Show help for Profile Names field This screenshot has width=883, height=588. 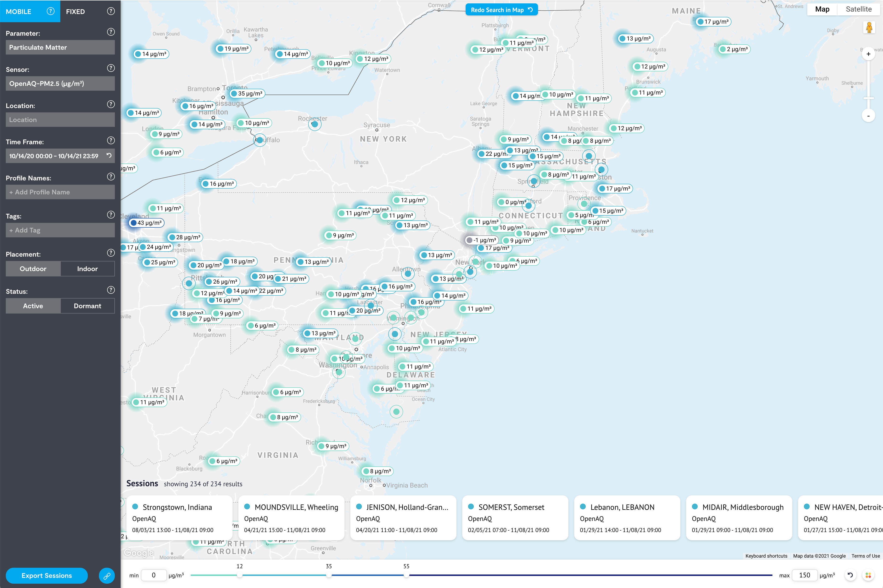111,177
